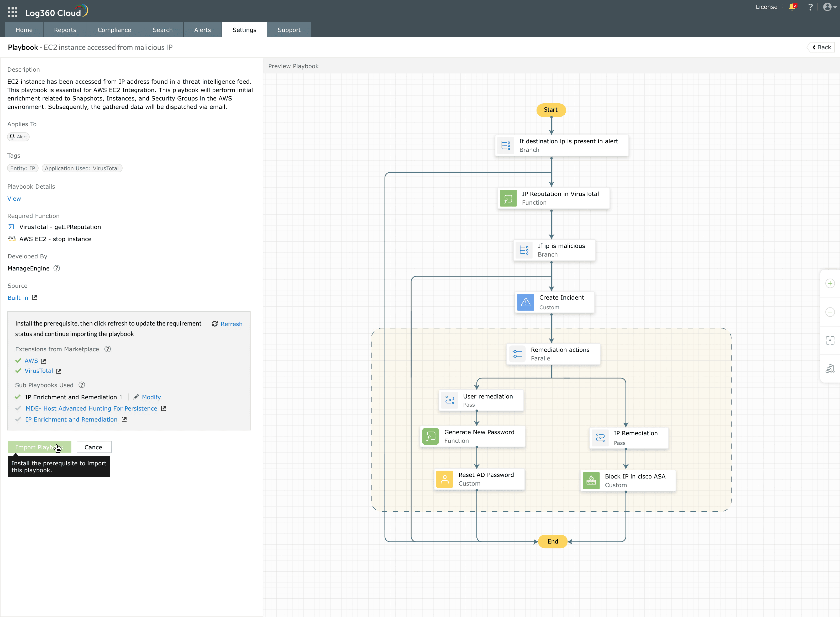Viewport: 840px width, 617px height.
Task: Open the AWS marketplace extension link
Action: click(x=31, y=361)
